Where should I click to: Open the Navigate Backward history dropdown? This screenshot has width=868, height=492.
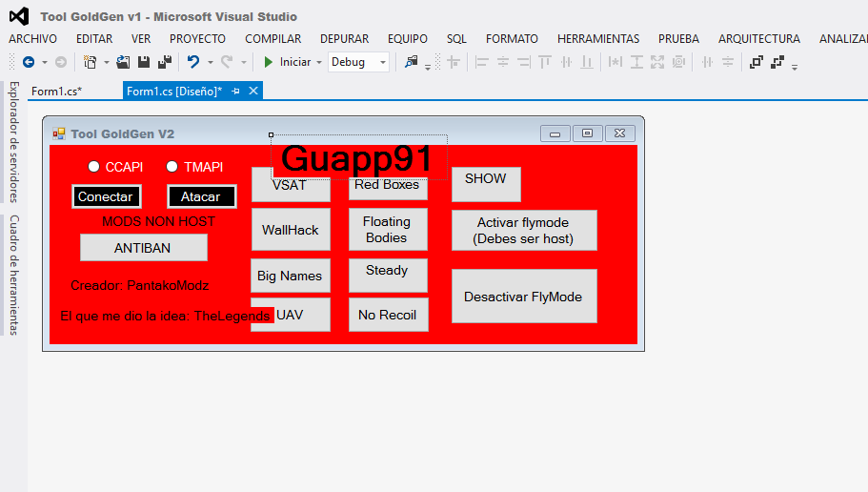(45, 63)
